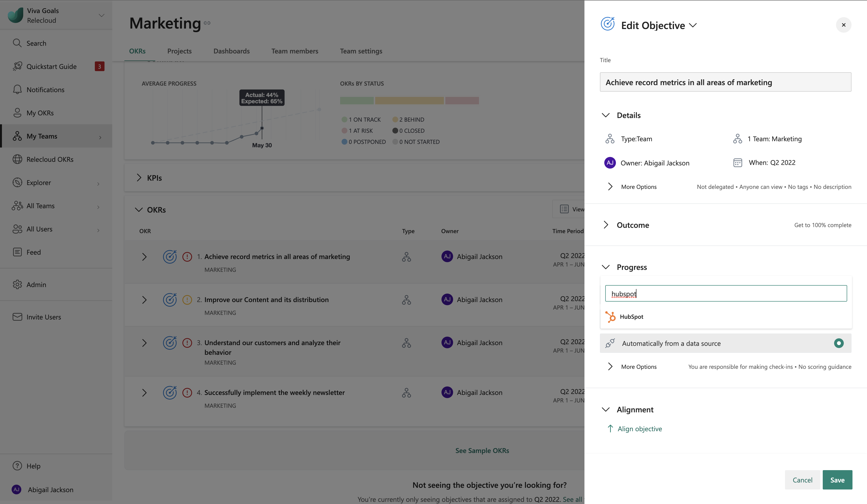Click the Align objective link
Screen dimensions: 867x504
coord(639,429)
